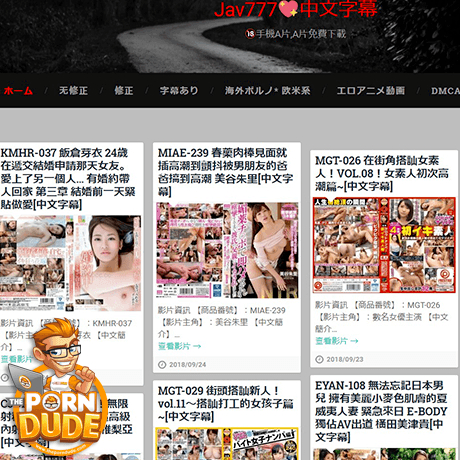
Task: Open the エロアニメ動画 menu item
Action: tap(371, 91)
